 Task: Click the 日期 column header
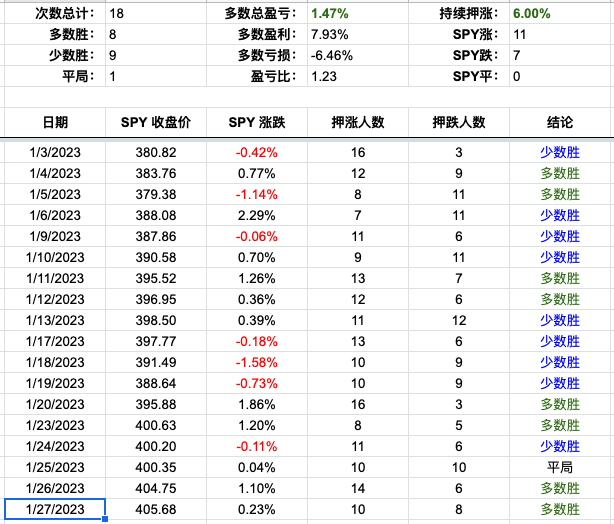[x=55, y=122]
